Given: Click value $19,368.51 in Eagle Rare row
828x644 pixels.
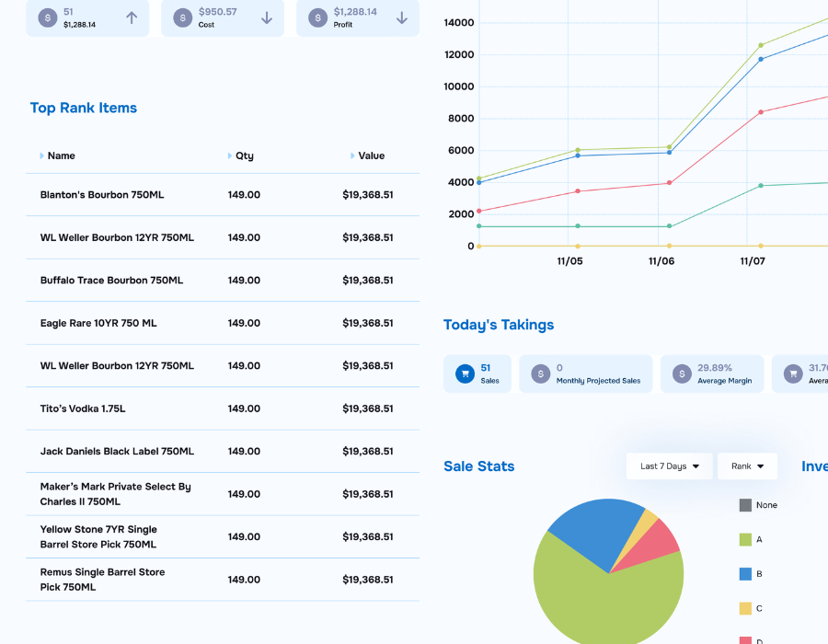Looking at the screenshot, I should 368,323.
